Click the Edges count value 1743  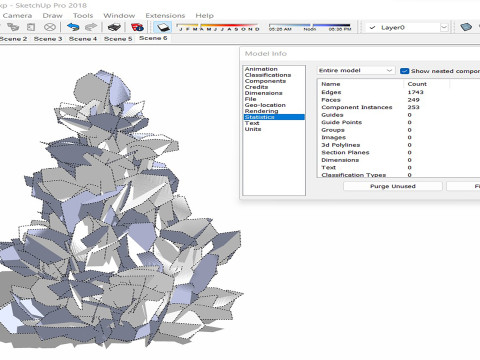(x=415, y=92)
